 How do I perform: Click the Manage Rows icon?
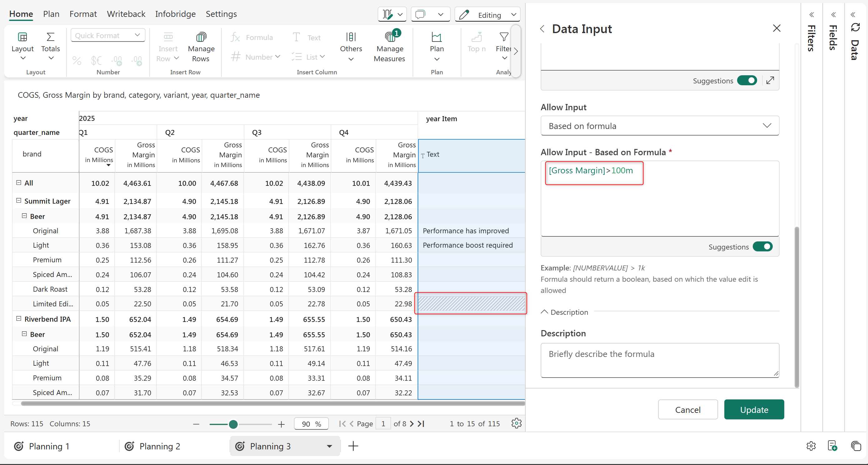tap(201, 37)
